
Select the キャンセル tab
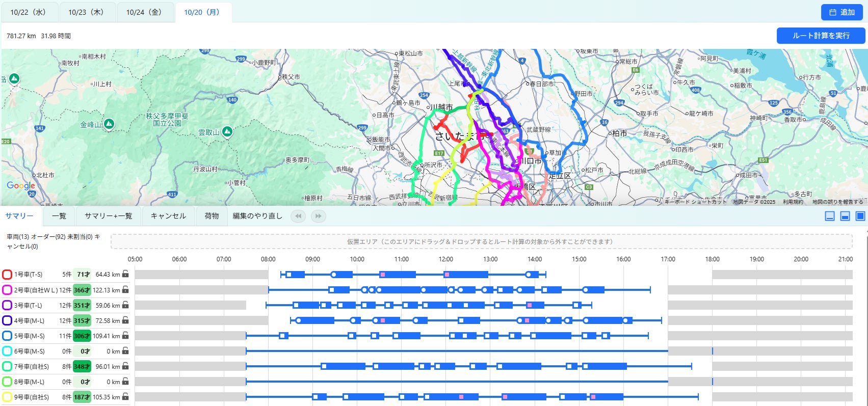168,216
